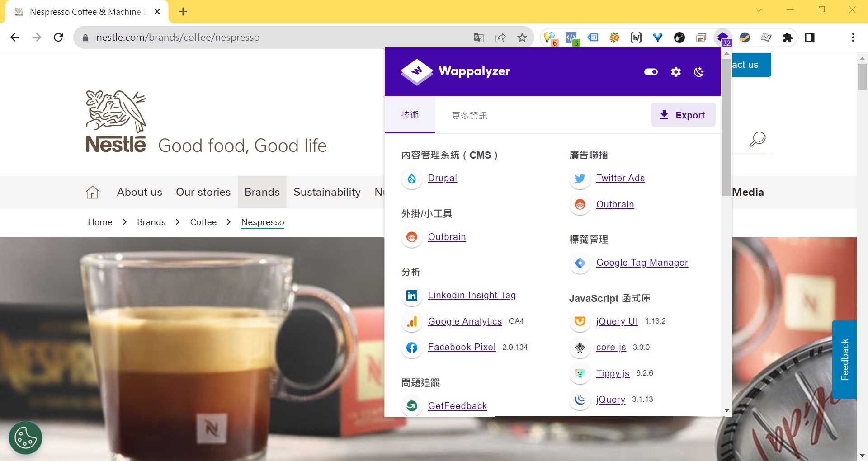Click the core-js icon

580,348
